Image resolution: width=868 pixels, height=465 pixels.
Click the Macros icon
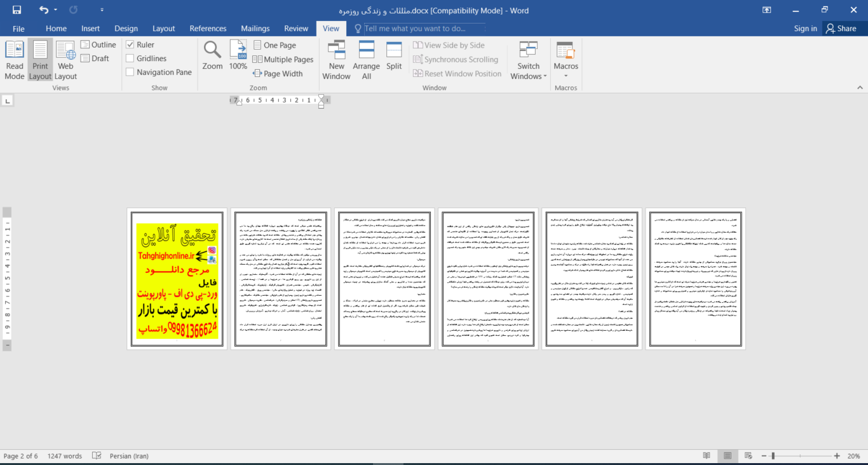(566, 51)
